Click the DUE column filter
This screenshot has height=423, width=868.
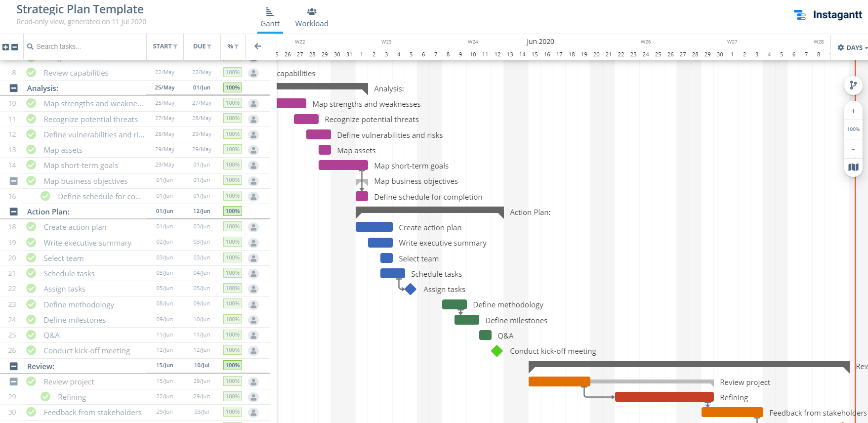(x=202, y=46)
